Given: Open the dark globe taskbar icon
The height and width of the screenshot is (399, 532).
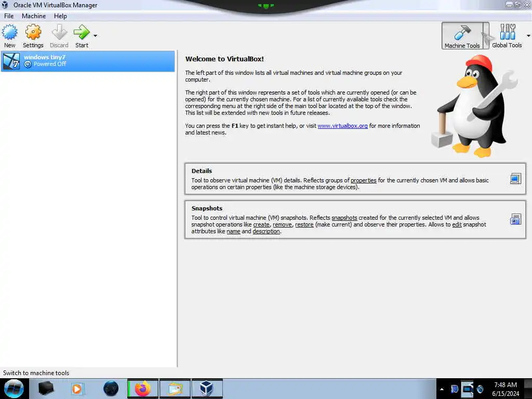Looking at the screenshot, I should [111, 389].
